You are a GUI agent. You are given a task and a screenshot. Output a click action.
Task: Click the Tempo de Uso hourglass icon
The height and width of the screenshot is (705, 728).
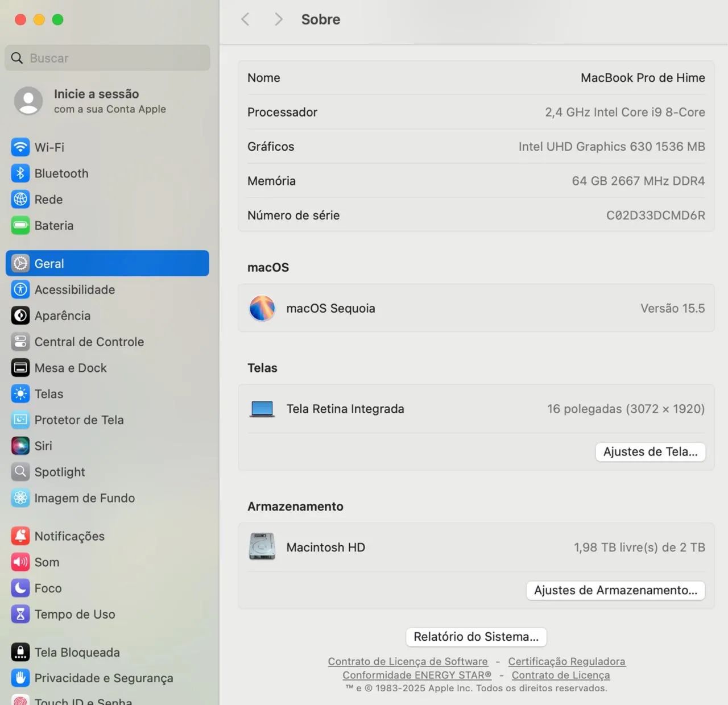[20, 614]
